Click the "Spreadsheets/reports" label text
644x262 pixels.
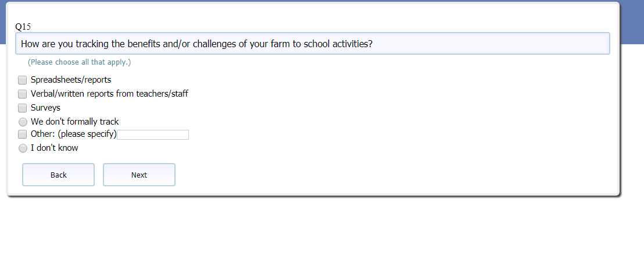pos(71,80)
